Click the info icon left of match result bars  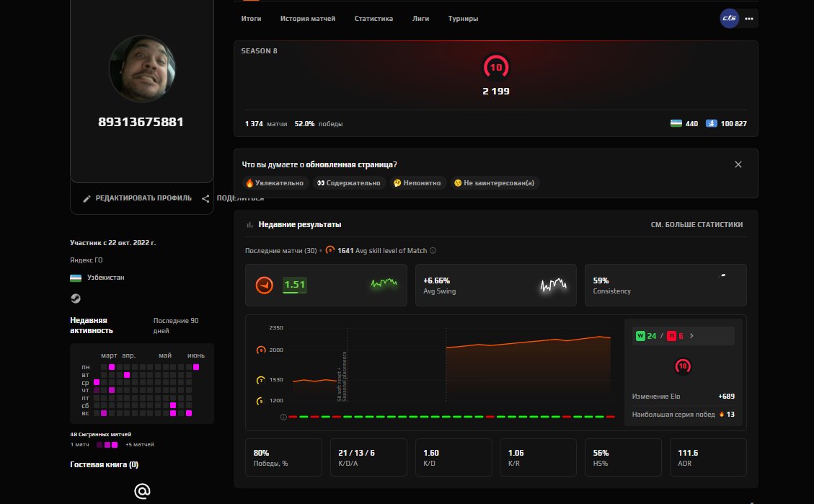[283, 417]
